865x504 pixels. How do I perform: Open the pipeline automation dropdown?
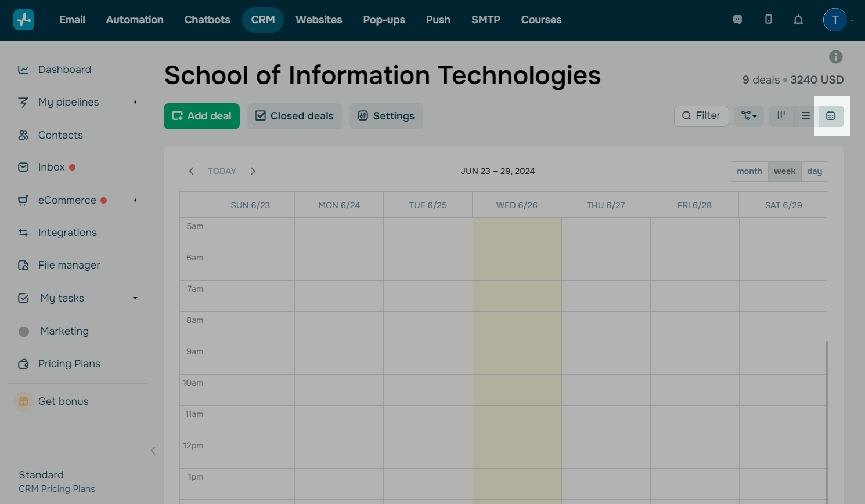tap(749, 116)
